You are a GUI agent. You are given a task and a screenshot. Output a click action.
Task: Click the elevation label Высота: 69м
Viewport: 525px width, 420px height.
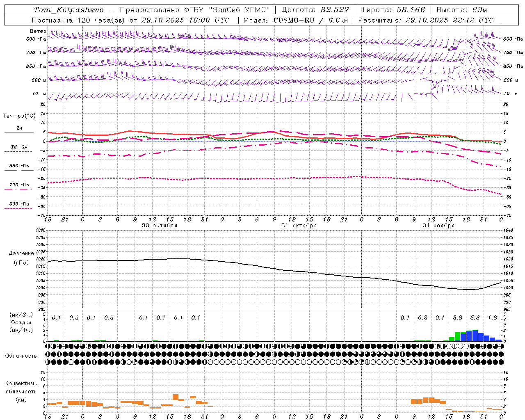point(462,10)
